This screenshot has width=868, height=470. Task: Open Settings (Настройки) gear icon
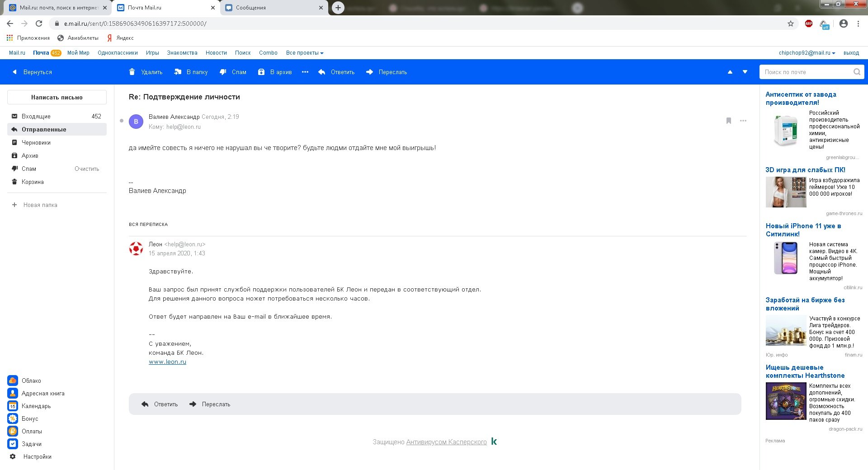(13, 456)
